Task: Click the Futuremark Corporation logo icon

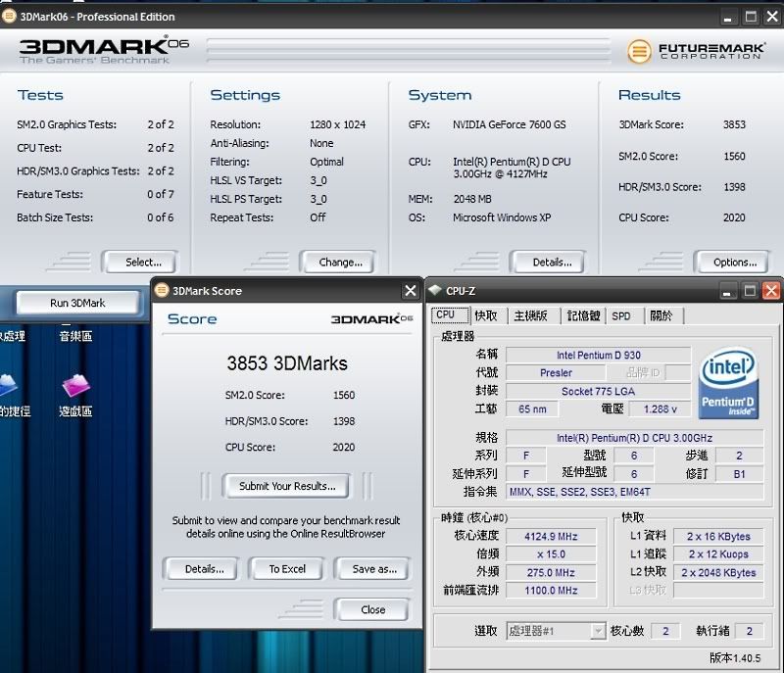Action: [639, 51]
